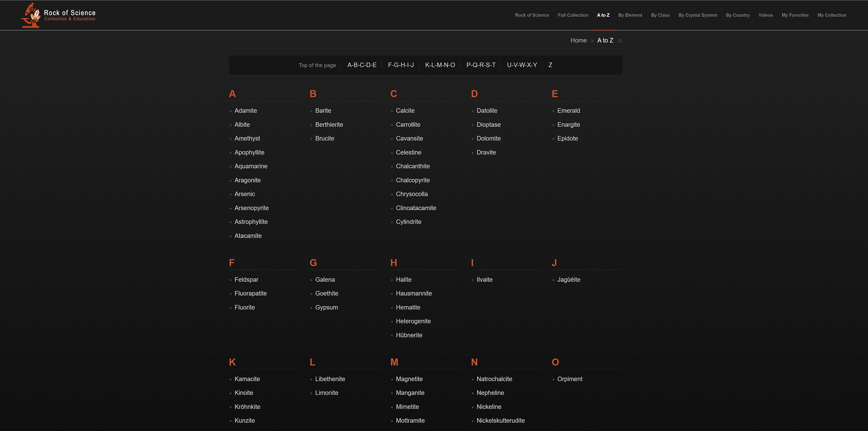Image resolution: width=868 pixels, height=431 pixels.
Task: Click the Hausmannite link
Action: tap(414, 294)
